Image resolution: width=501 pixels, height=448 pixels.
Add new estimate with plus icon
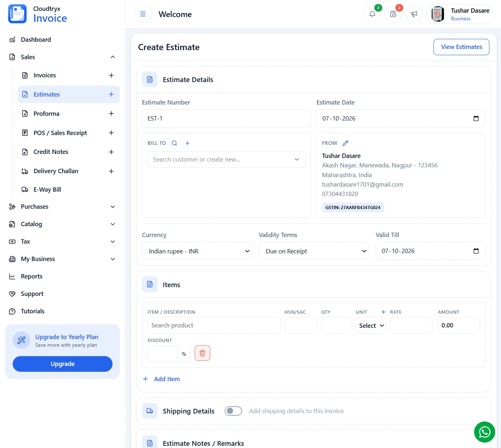tap(111, 94)
